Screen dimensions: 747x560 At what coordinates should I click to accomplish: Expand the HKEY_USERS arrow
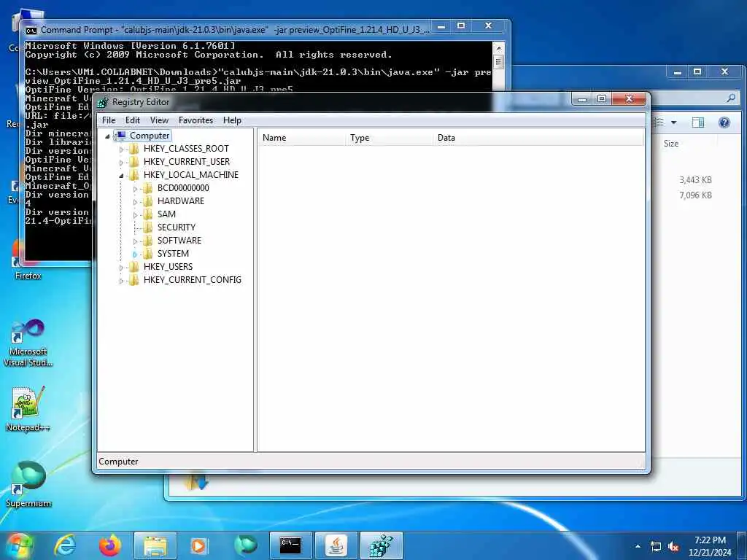[x=122, y=267]
